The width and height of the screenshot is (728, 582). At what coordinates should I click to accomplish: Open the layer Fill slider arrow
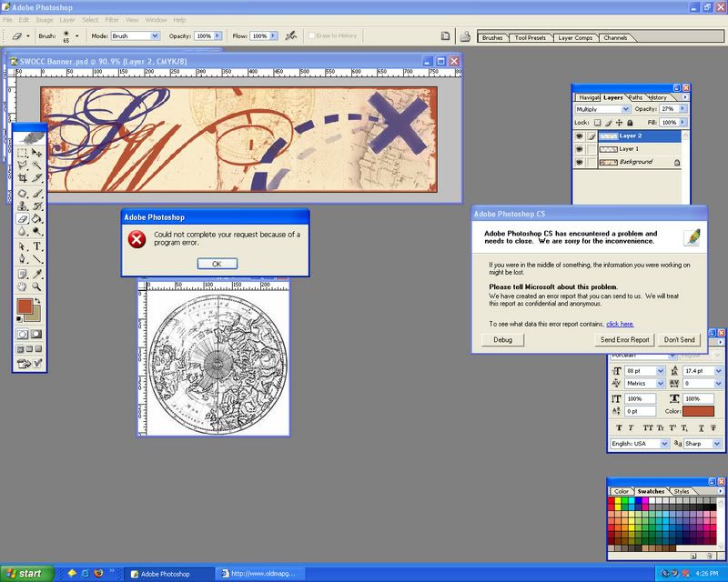point(682,122)
